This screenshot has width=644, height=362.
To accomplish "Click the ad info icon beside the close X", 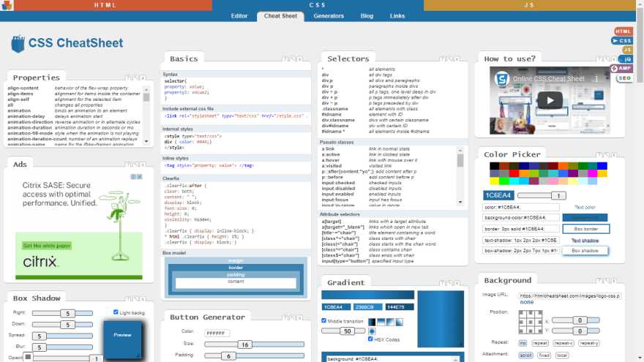I will [x=133, y=176].
